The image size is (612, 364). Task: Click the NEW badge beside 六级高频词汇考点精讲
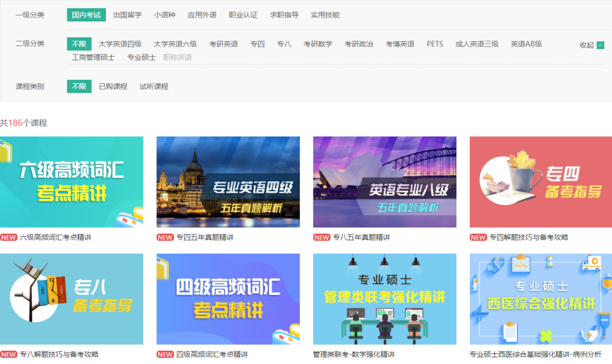click(8, 238)
